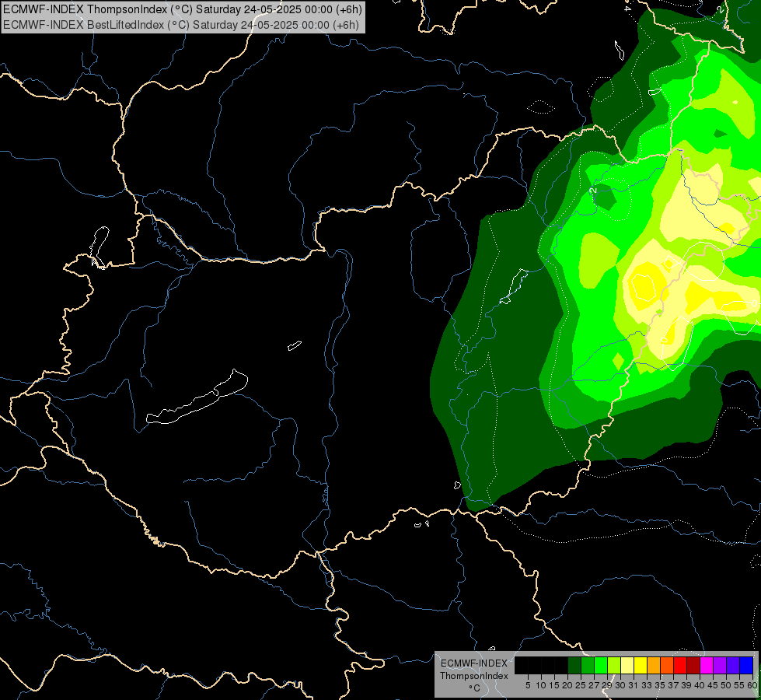The height and width of the screenshot is (700, 761).
Task: Click the BestLiftedIndex title line at top
Action: (181, 24)
